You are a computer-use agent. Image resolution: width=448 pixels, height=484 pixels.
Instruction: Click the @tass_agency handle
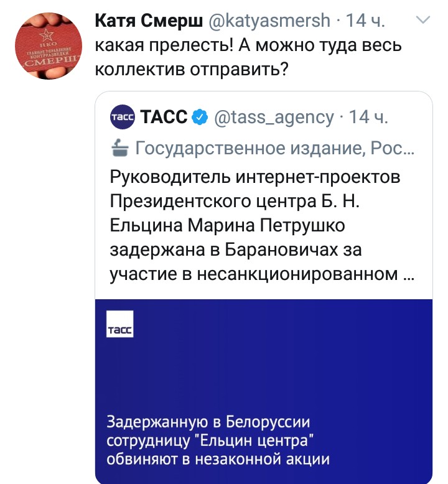coord(274,116)
